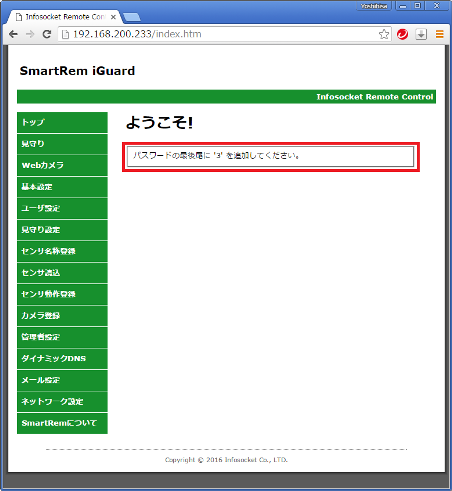
Task: Reload the page with refresh icon
Action: (47, 34)
